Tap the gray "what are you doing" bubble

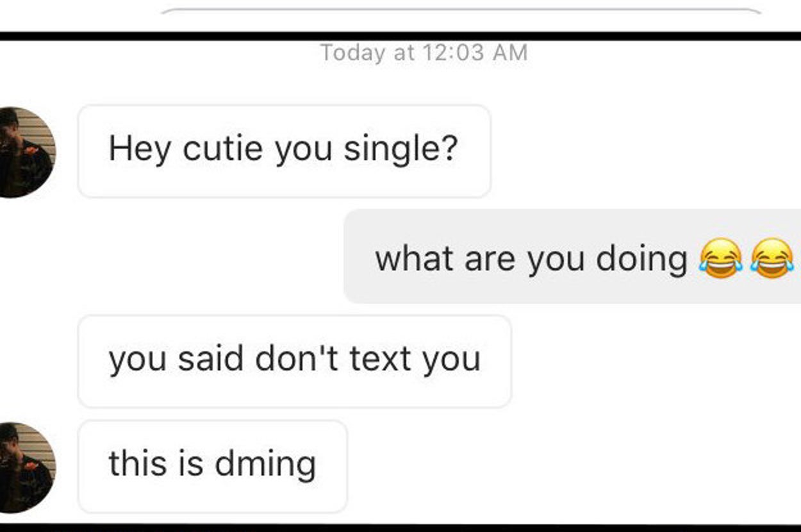(572, 256)
